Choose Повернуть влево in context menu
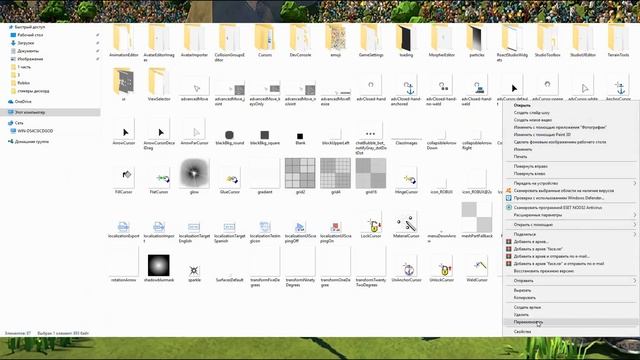 [570, 173]
